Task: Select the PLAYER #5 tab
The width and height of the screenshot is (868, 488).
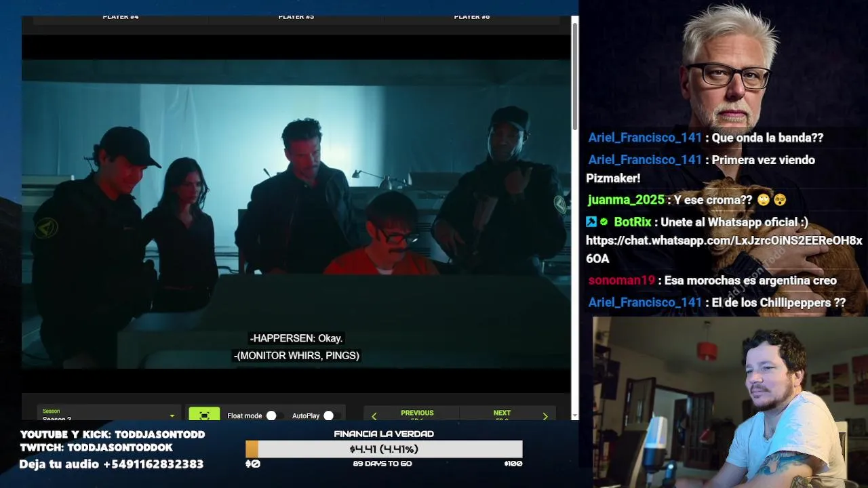Action: [x=296, y=17]
